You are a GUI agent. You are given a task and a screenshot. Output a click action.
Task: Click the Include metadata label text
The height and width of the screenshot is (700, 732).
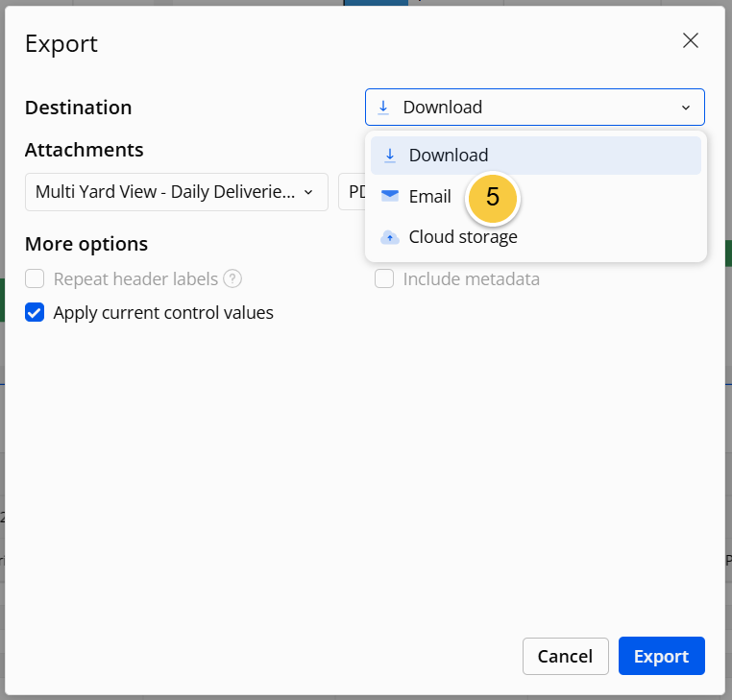(x=472, y=279)
